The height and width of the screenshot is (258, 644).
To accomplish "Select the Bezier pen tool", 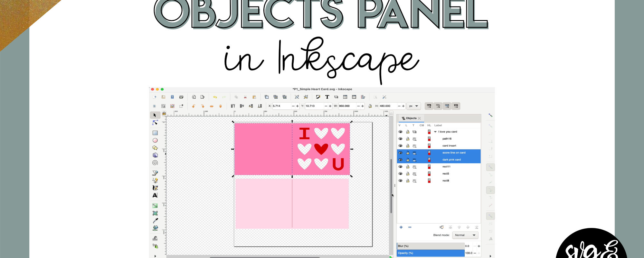I will 155,173.
